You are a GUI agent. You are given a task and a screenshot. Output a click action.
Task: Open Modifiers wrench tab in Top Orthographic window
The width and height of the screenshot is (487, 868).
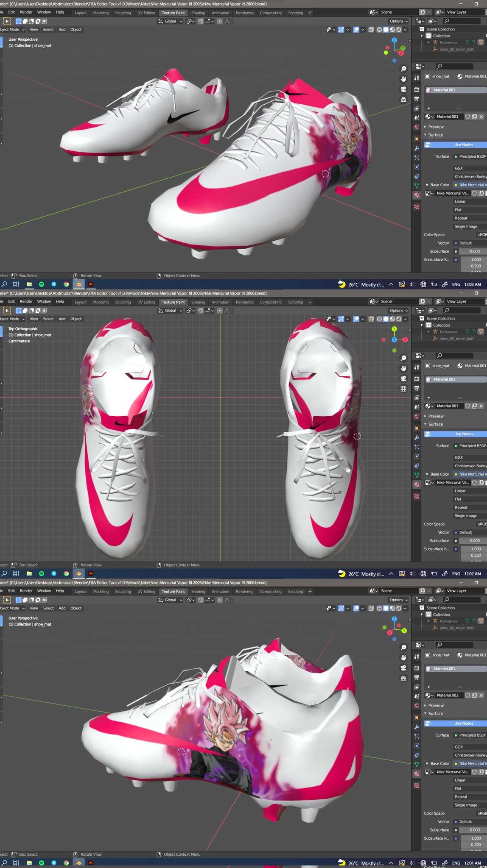(x=417, y=437)
